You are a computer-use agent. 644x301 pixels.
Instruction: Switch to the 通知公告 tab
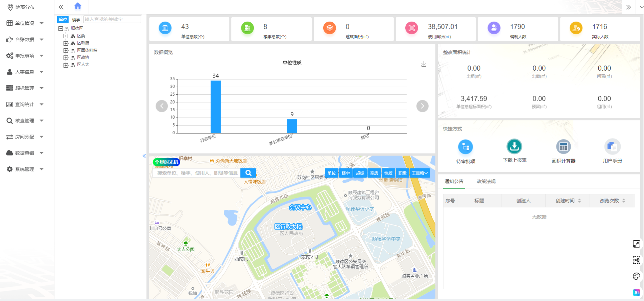454,182
